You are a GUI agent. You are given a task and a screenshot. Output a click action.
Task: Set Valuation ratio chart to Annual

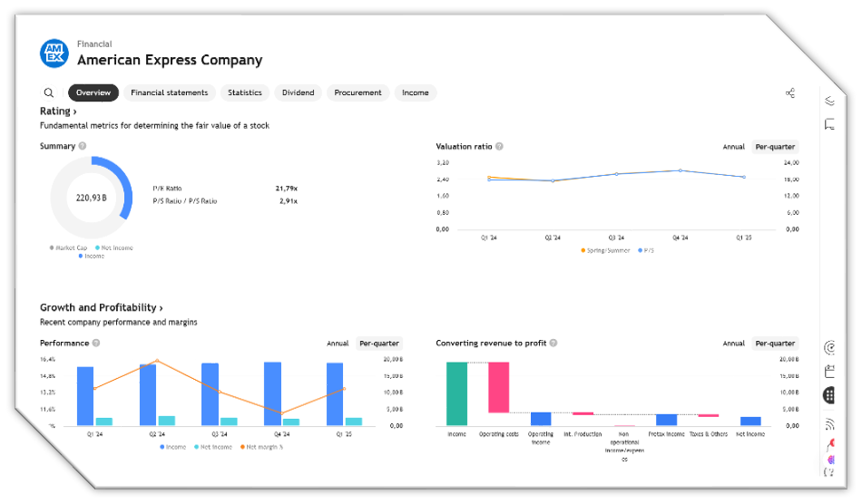click(733, 147)
